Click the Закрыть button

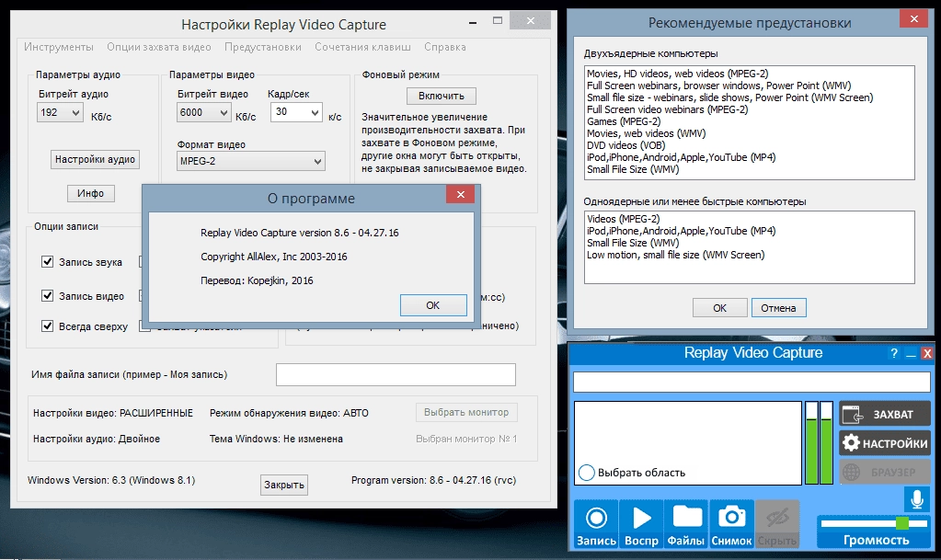coord(284,485)
